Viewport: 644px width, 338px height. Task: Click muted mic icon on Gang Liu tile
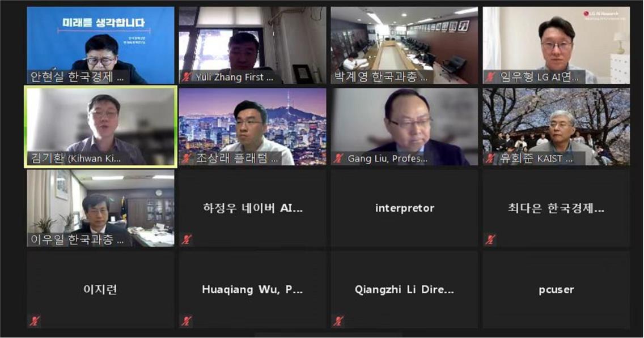point(339,159)
